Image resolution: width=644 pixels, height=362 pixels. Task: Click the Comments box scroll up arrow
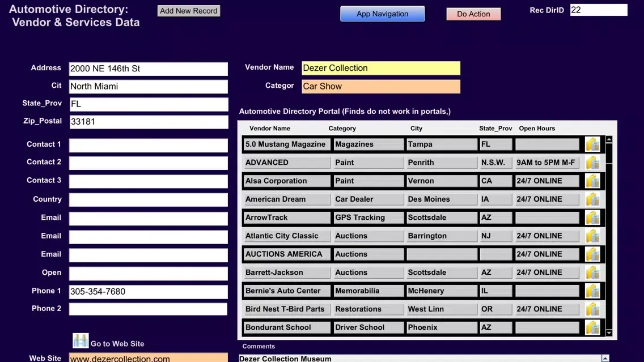pos(605,358)
